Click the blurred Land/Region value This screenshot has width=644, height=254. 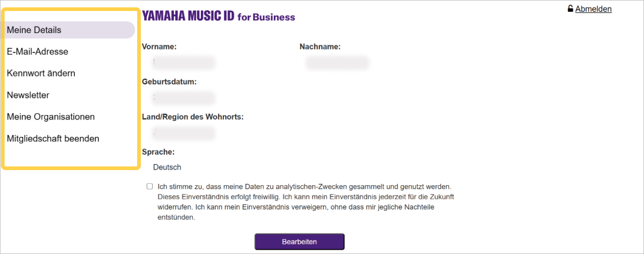coord(183,133)
